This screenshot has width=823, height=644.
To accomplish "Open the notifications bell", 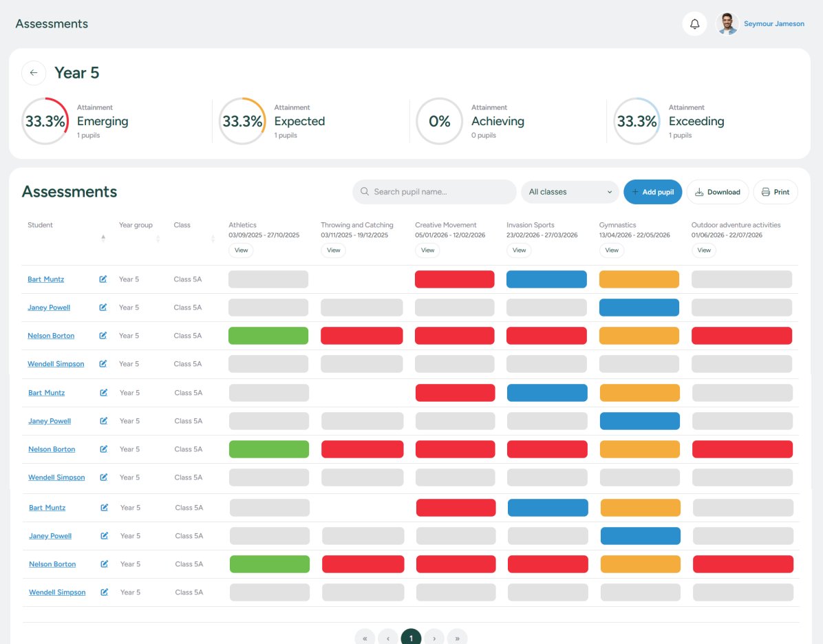I will 694,24.
